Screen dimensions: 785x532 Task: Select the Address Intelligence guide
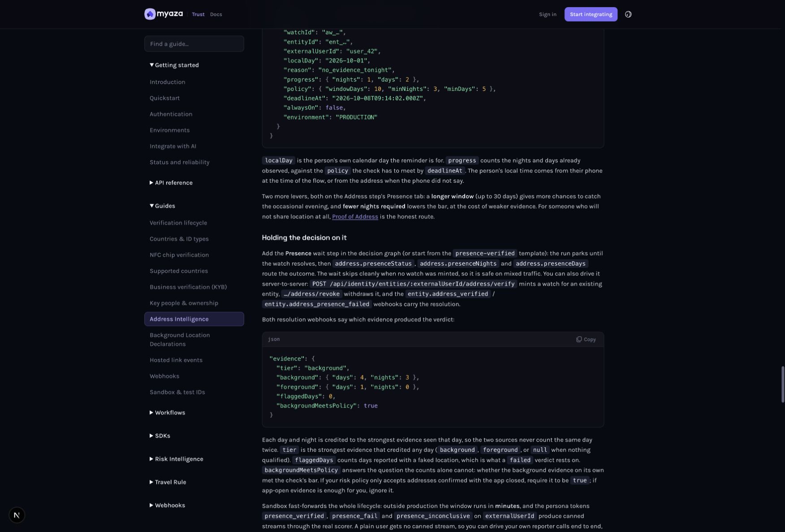(x=194, y=319)
